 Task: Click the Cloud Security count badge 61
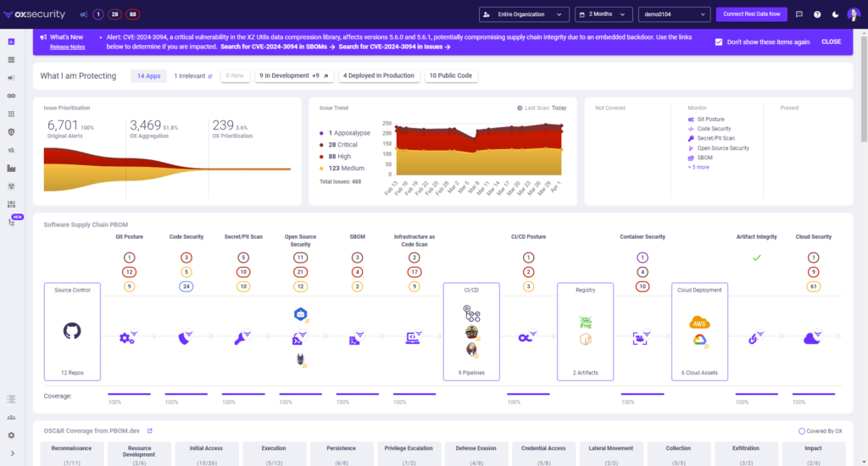[813, 286]
